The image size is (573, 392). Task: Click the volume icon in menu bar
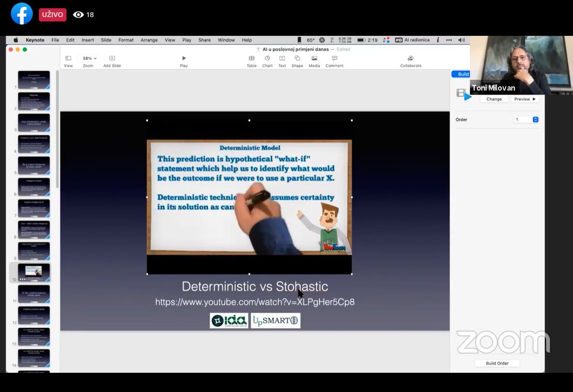point(462,40)
